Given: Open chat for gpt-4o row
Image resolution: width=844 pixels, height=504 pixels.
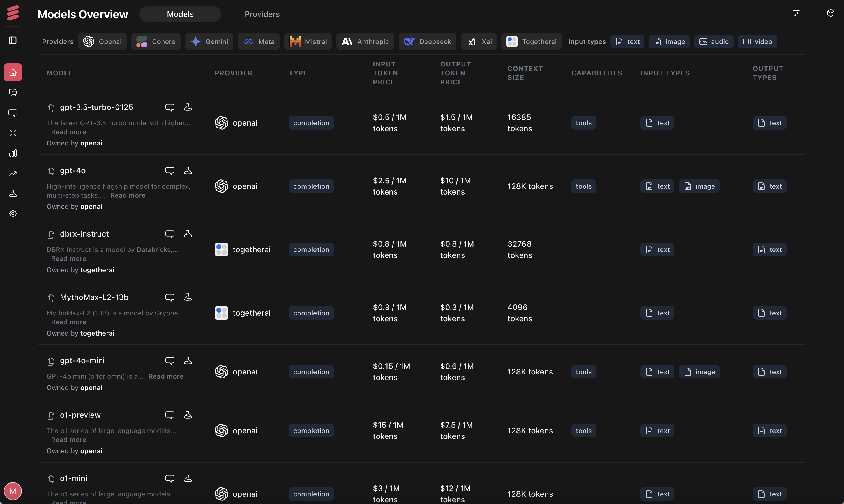Looking at the screenshot, I should [170, 170].
